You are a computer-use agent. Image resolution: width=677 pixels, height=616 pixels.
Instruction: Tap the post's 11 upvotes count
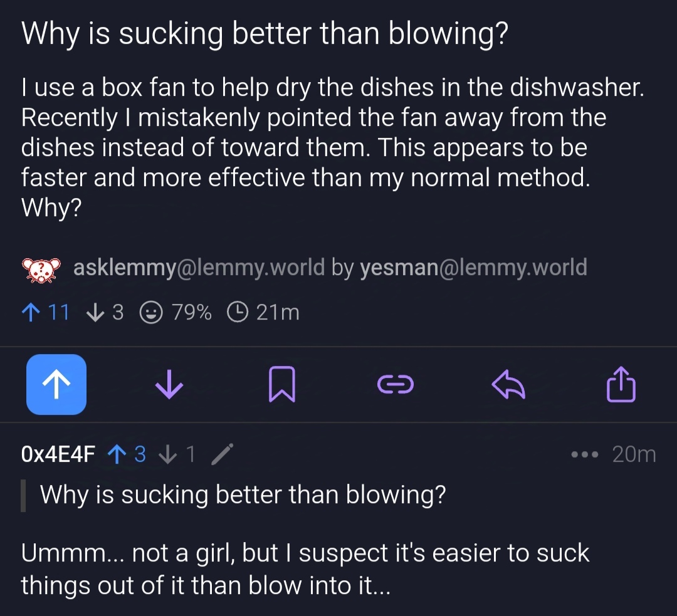(x=45, y=312)
